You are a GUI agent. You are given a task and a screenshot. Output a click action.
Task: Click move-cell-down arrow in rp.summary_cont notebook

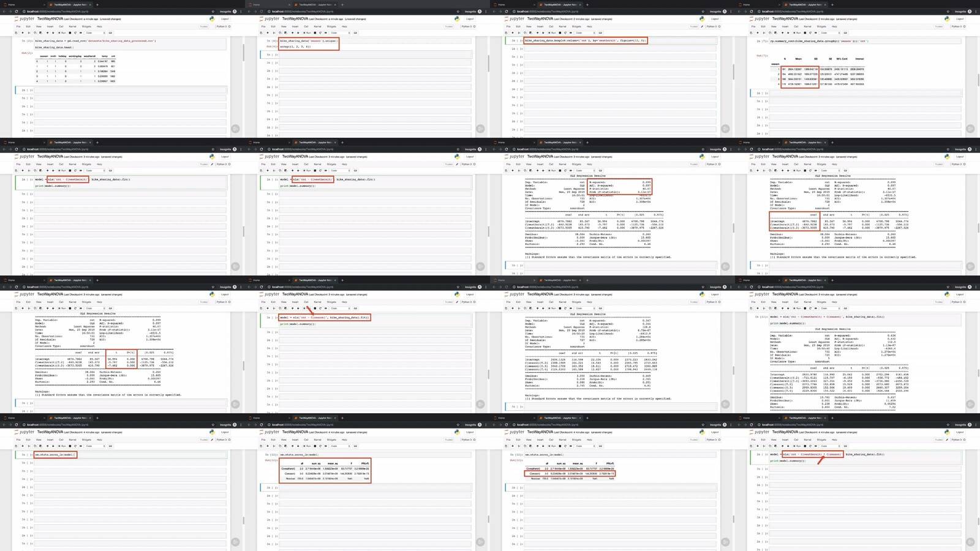[788, 32]
